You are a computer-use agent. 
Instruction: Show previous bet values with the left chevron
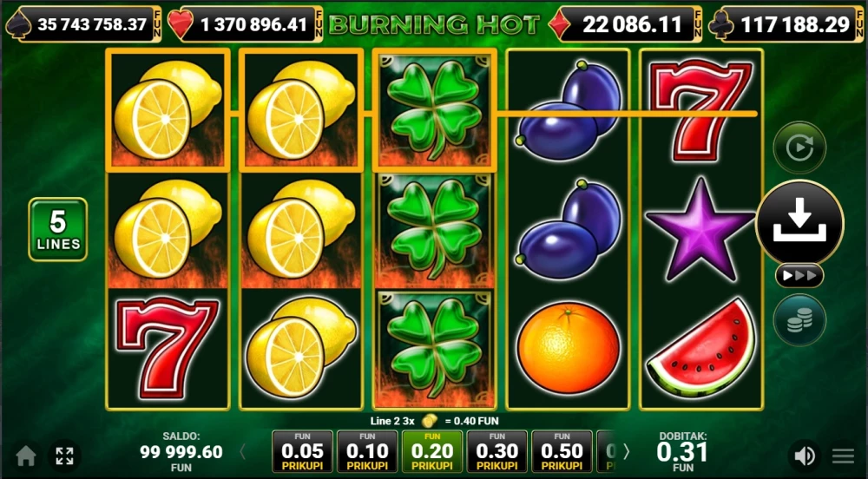point(242,452)
